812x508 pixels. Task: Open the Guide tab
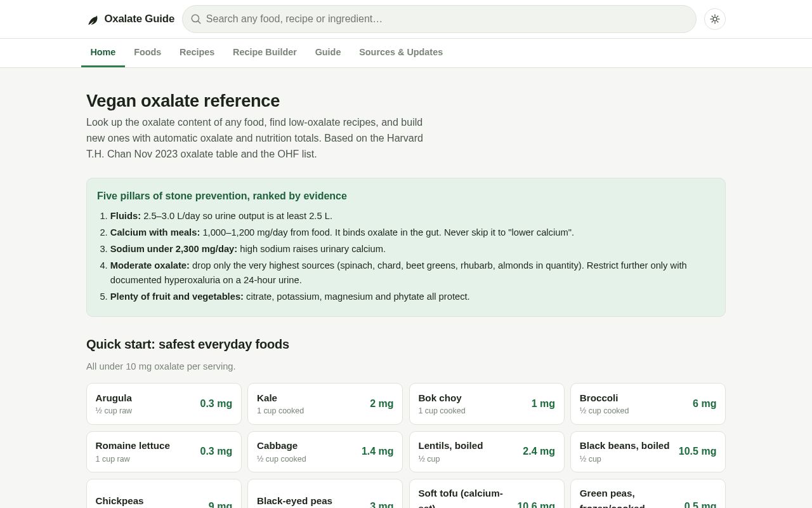[328, 52]
